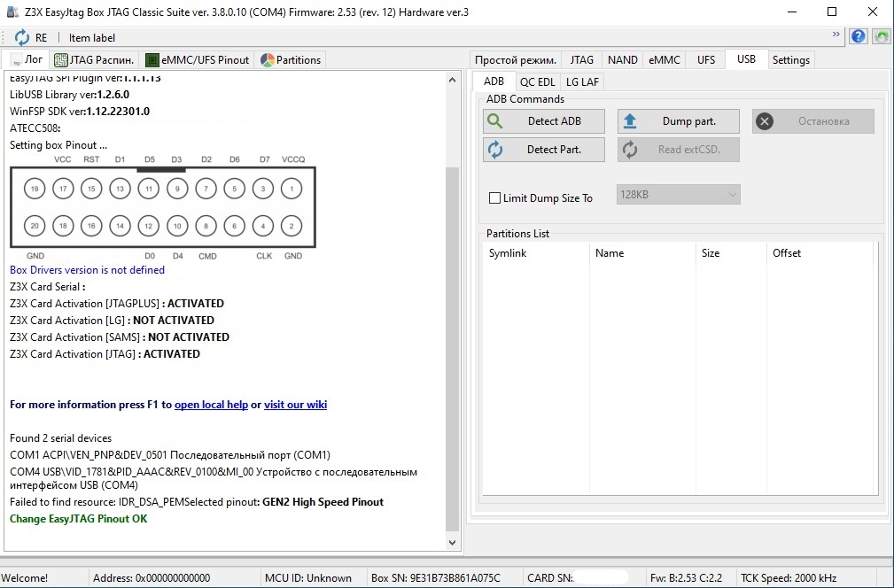Click 'LibUSB Library ver:1.2.6.0' log line
Screen dimensions: 894x588
(70, 95)
